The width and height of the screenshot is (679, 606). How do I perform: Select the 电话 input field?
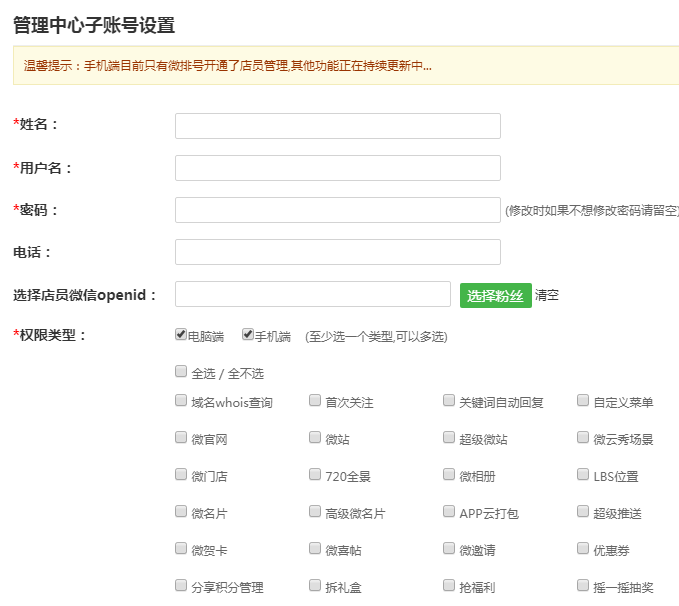pyautogui.click(x=337, y=252)
